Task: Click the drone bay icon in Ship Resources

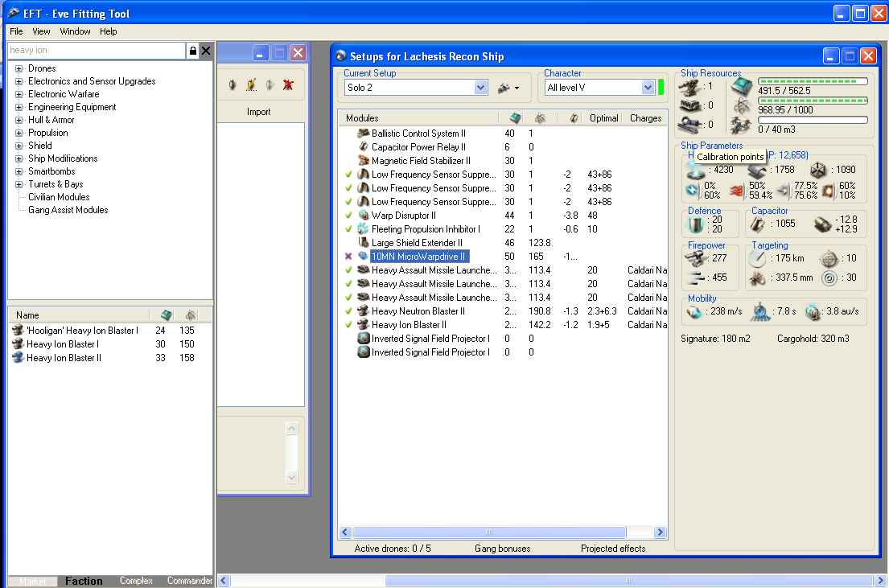Action: point(741,125)
